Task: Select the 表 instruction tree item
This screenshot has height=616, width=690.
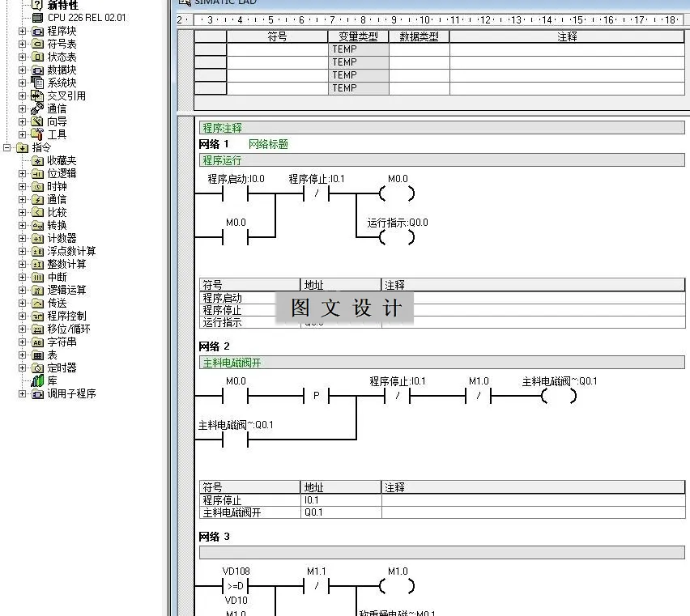Action: (52, 355)
